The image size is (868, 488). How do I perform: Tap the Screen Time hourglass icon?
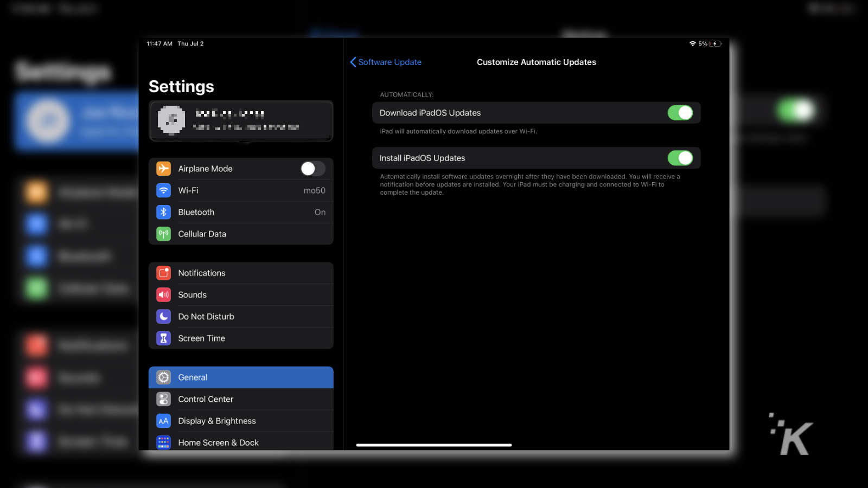click(x=163, y=338)
